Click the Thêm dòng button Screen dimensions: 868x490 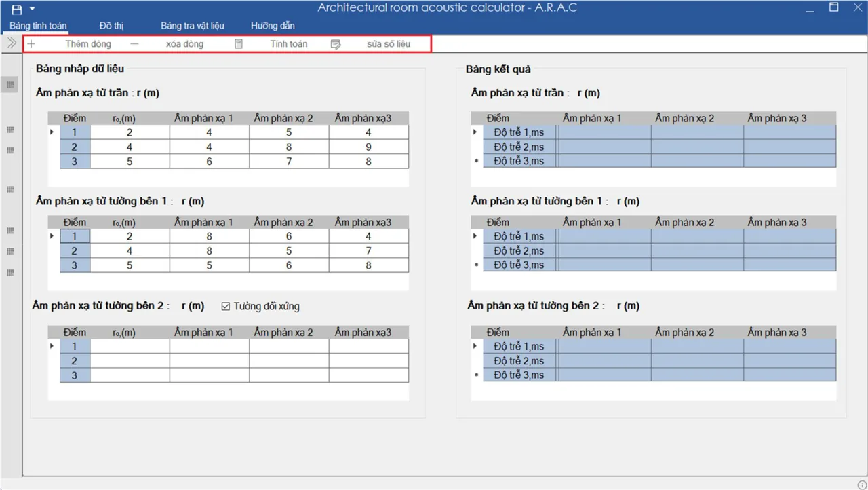(x=88, y=43)
